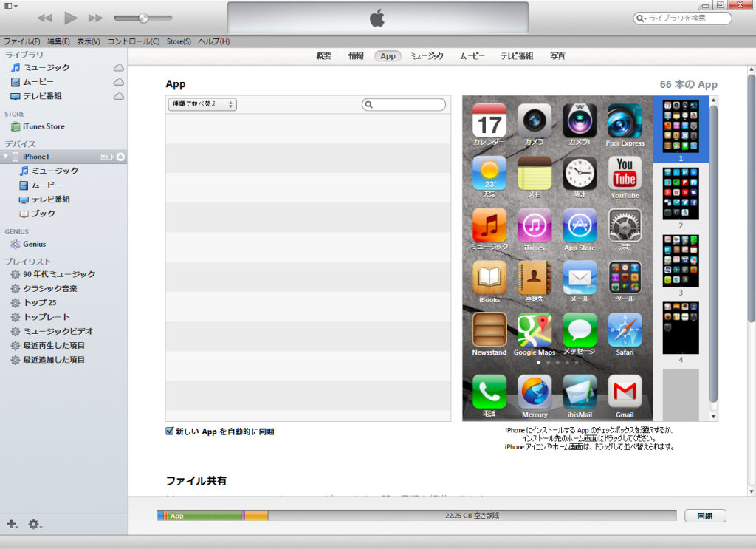The width and height of the screenshot is (756, 549).
Task: Select the App Store icon
Action: (580, 225)
